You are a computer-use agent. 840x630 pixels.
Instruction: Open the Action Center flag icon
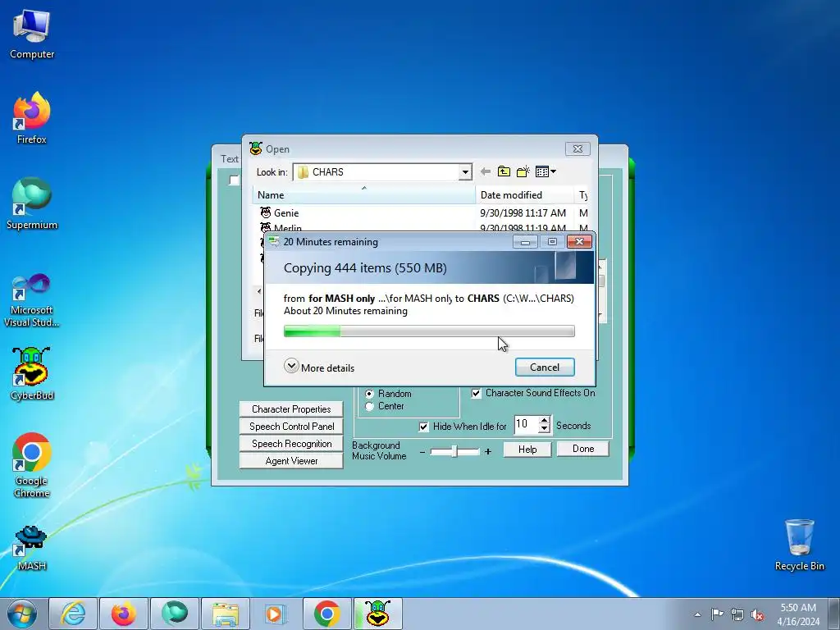(717, 614)
